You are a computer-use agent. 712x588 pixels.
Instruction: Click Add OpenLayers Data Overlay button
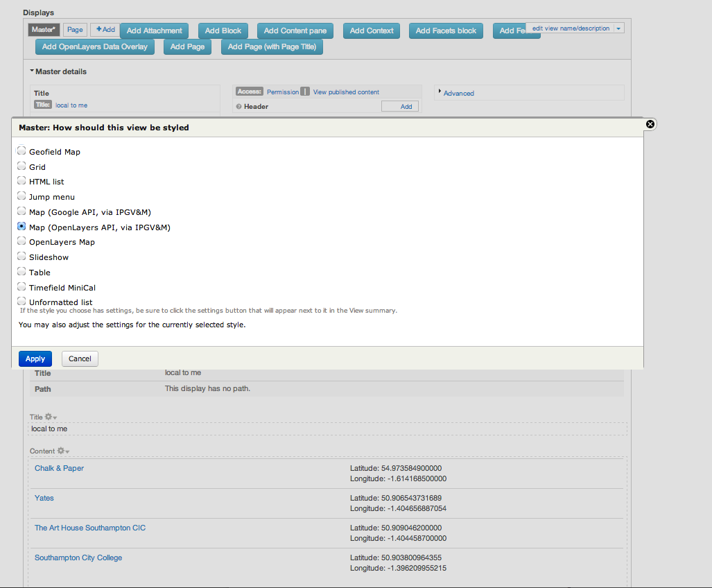[x=95, y=46]
